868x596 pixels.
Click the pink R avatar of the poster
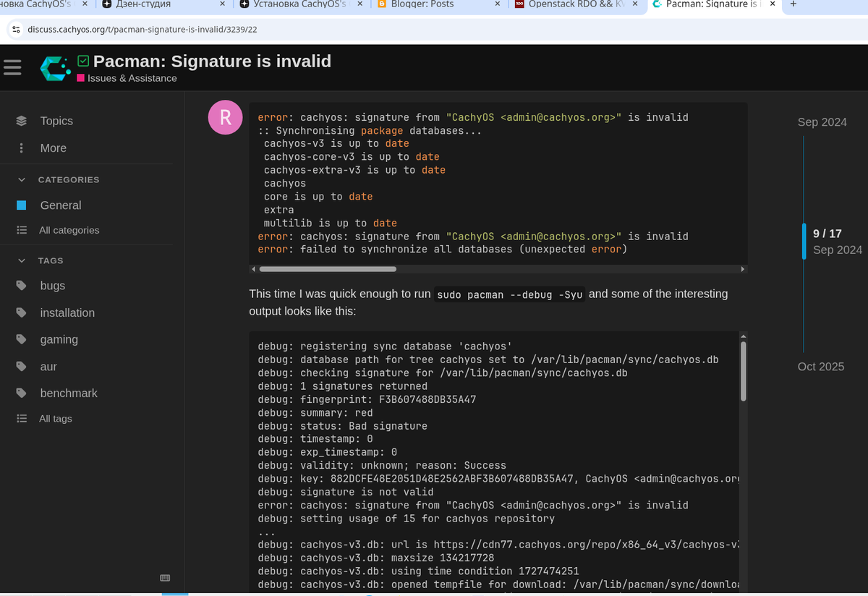[224, 116]
